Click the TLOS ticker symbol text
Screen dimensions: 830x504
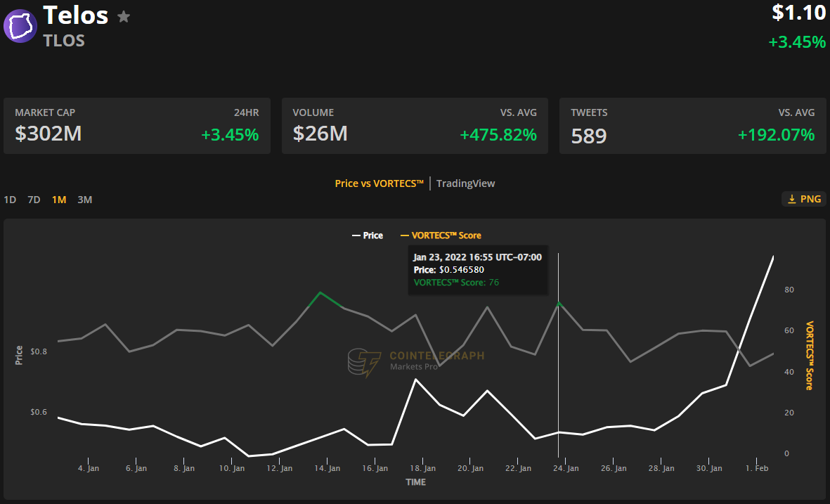coord(64,40)
